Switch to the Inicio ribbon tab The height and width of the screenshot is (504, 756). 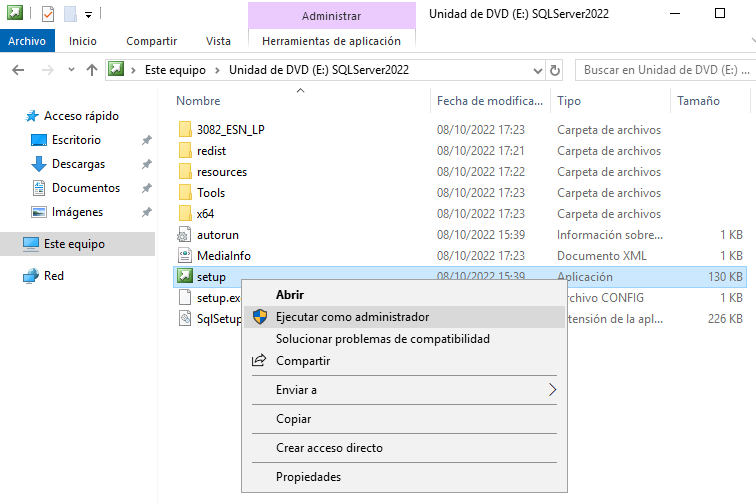click(82, 41)
